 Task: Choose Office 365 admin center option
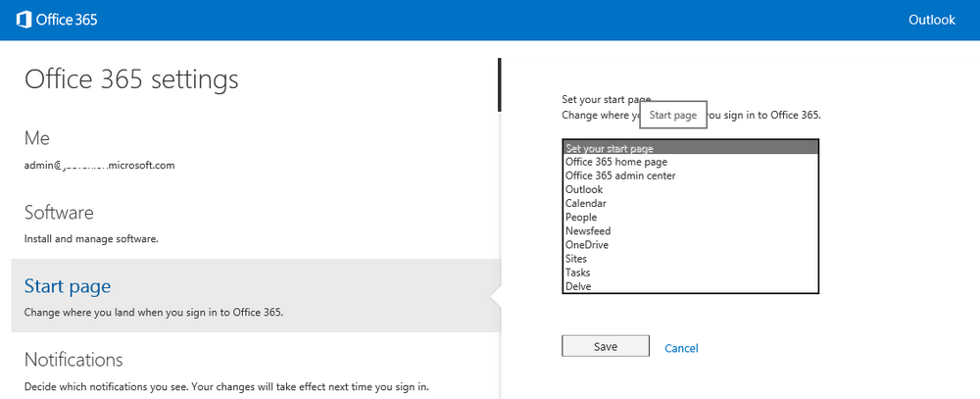[x=690, y=175]
